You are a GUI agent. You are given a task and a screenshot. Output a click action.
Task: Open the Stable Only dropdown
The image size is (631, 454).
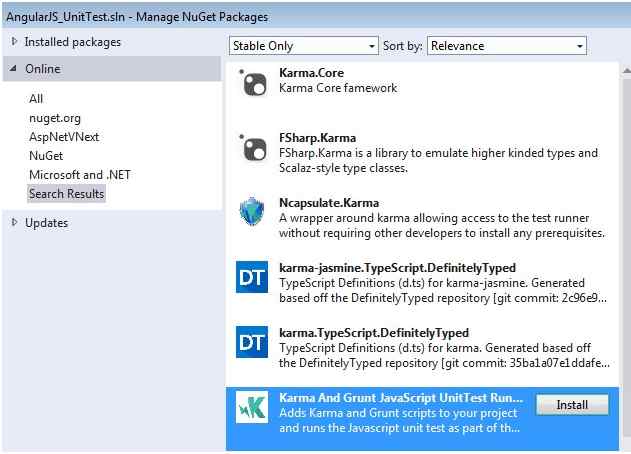[304, 46]
